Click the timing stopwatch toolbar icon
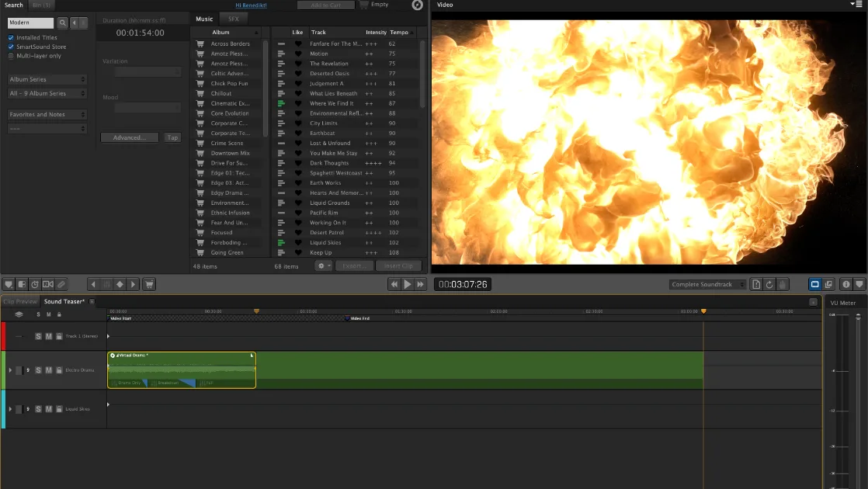This screenshot has height=489, width=868. pyautogui.click(x=35, y=284)
